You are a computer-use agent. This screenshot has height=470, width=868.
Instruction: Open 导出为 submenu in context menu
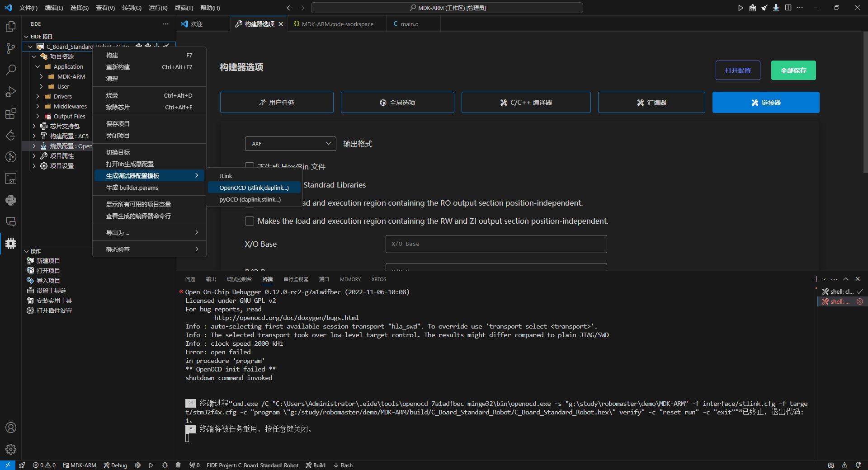click(x=149, y=233)
